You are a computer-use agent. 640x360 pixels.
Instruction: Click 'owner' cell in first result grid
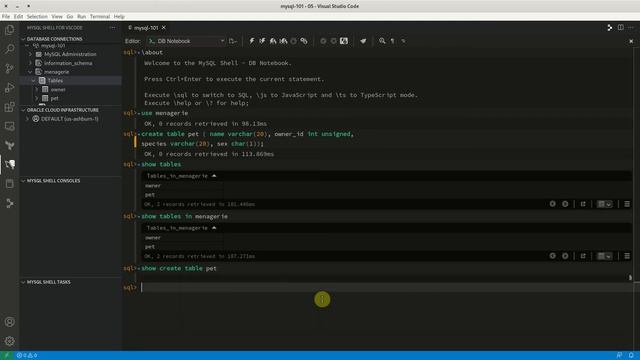point(182,186)
